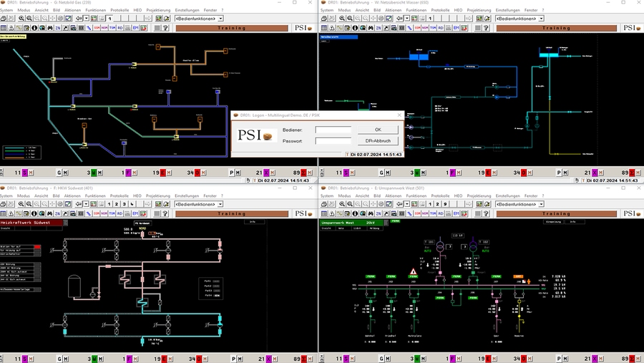Click into the Bediener input field
Screen dimensions: 644x363
coord(333,130)
